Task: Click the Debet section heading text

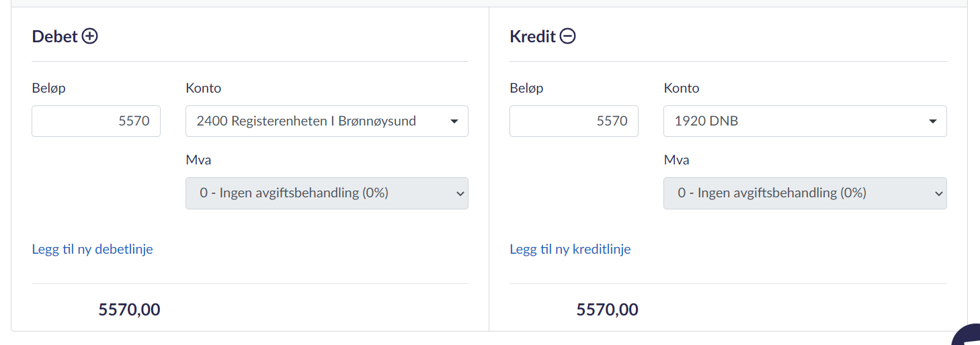Action: coord(55,36)
